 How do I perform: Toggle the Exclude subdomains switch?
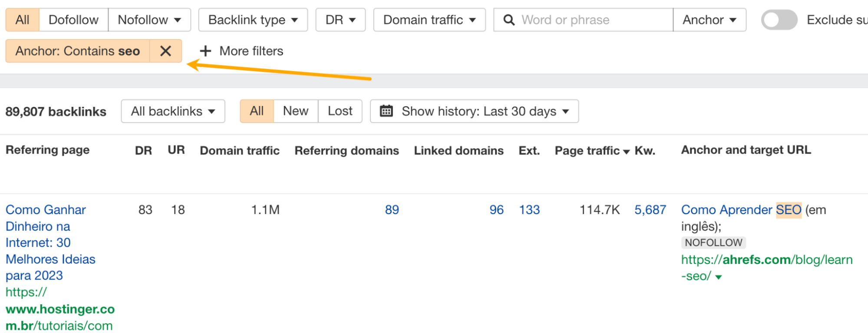779,20
